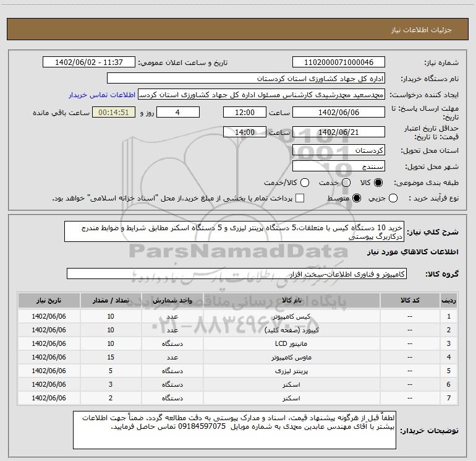Click the days remaining field showing 4

[x=178, y=112]
